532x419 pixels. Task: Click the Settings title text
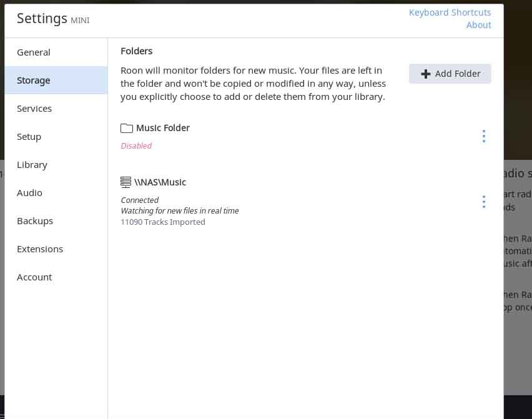point(42,19)
